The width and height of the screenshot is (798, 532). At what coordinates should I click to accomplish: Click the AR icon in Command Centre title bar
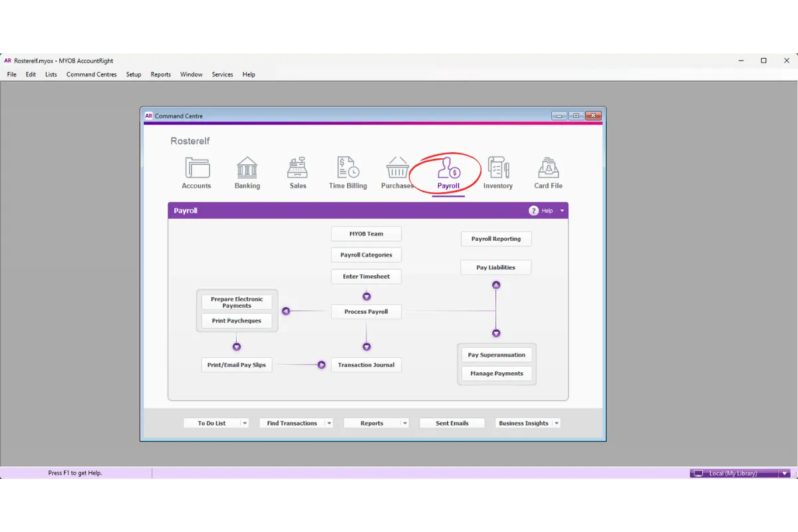149,116
